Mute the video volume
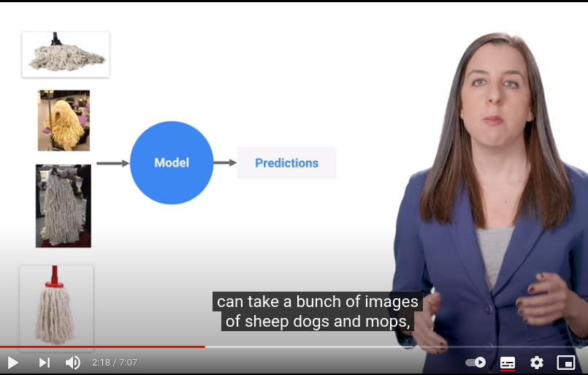The width and height of the screenshot is (588, 375). point(73,363)
